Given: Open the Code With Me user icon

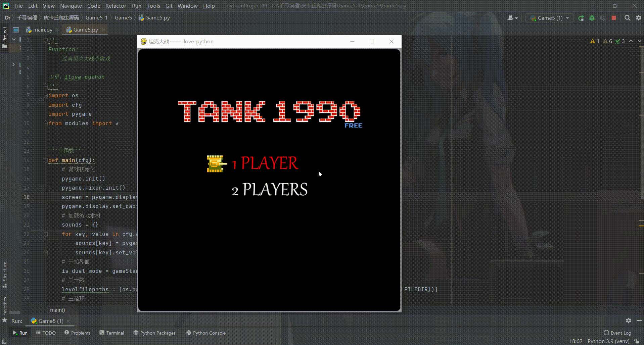Looking at the screenshot, I should pyautogui.click(x=512, y=18).
